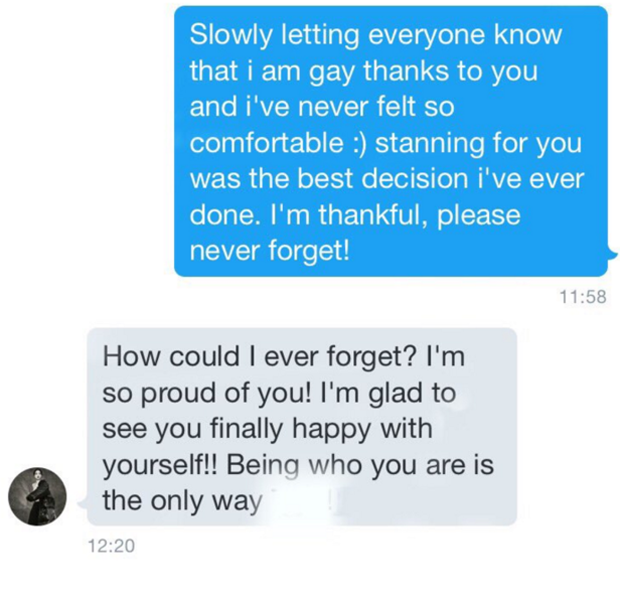Click the 11:58 timestamp under blue message

pos(583,297)
